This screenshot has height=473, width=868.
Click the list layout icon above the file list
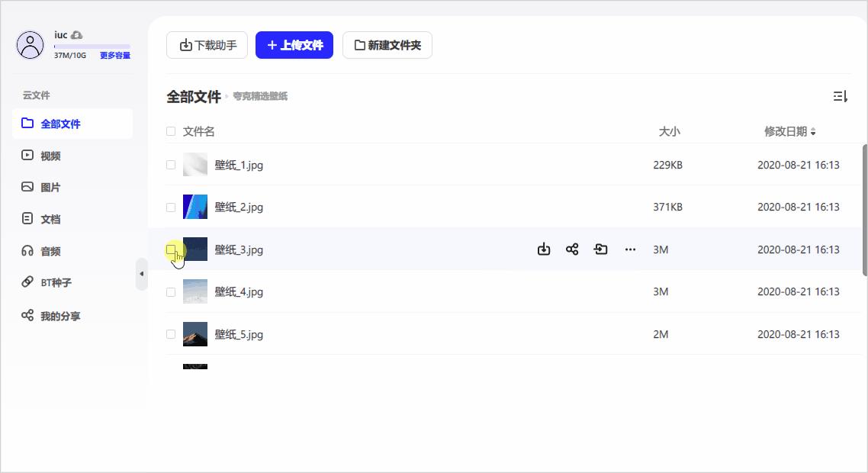pos(840,96)
